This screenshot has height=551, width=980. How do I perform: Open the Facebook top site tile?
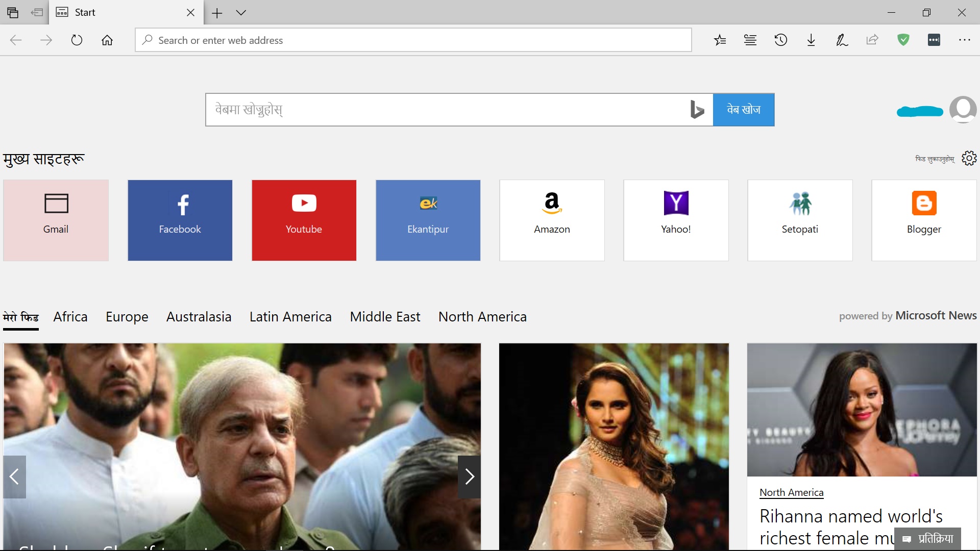tap(180, 220)
